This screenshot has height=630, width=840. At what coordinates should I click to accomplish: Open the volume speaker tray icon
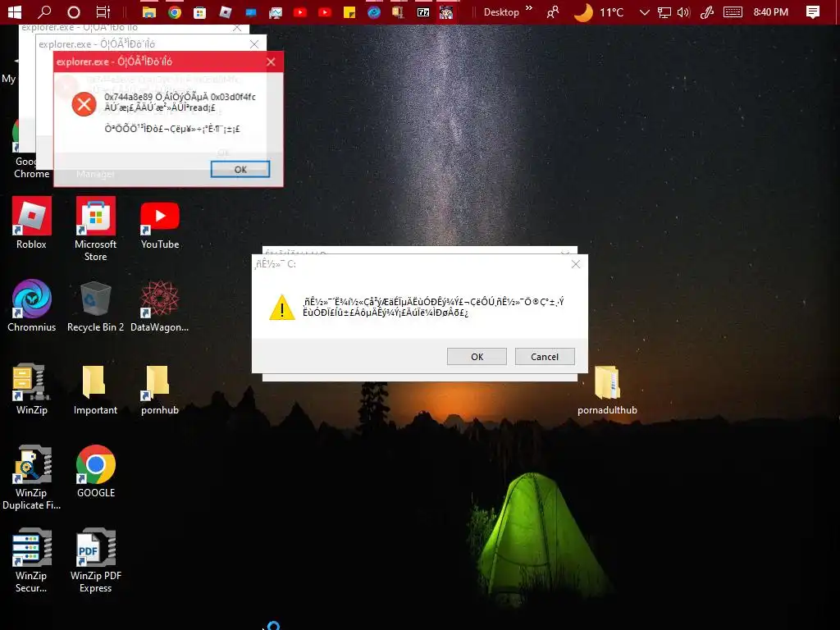coord(683,11)
